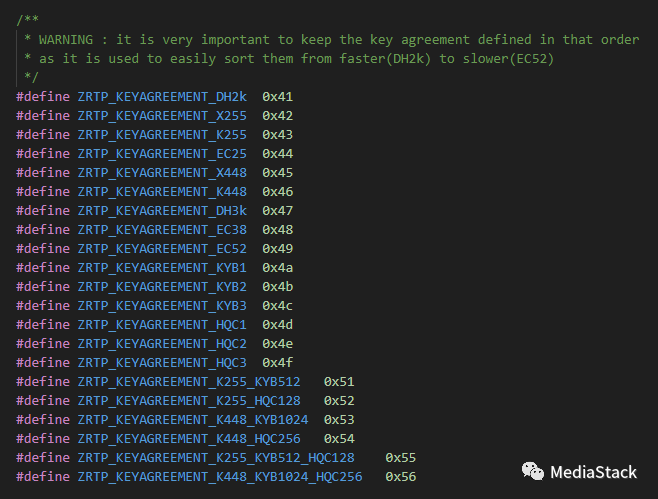
Task: Click the hex value 0x46
Action: point(277,191)
